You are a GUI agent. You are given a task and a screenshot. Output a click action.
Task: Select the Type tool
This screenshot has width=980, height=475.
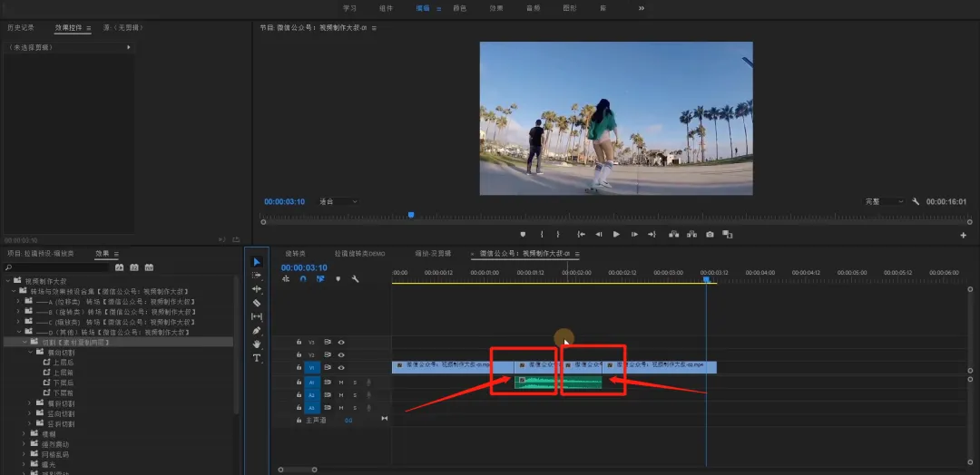(257, 358)
